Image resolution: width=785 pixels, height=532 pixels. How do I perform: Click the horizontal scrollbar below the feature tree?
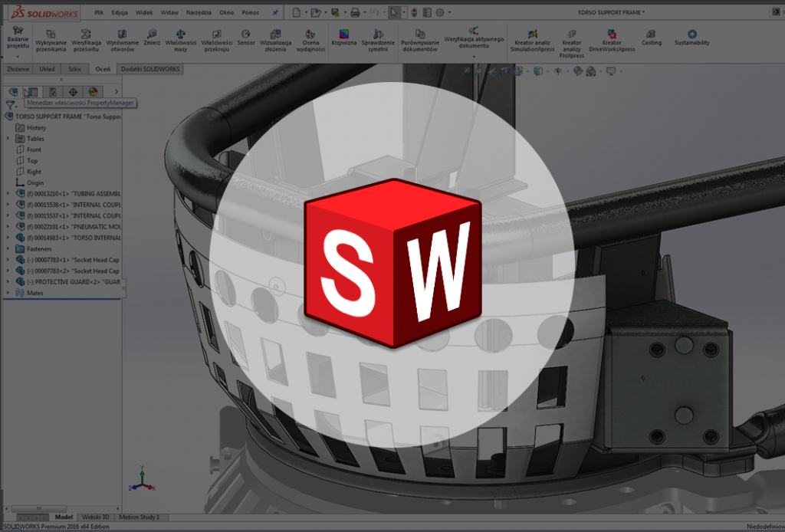pos(38,507)
